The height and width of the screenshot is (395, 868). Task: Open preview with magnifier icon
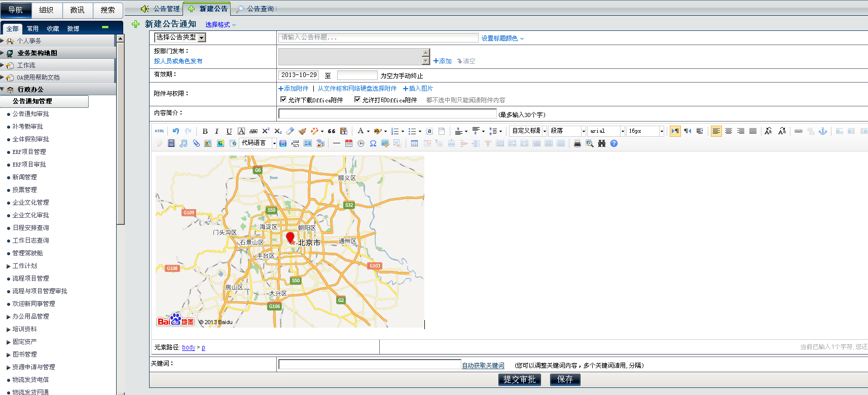click(x=590, y=143)
